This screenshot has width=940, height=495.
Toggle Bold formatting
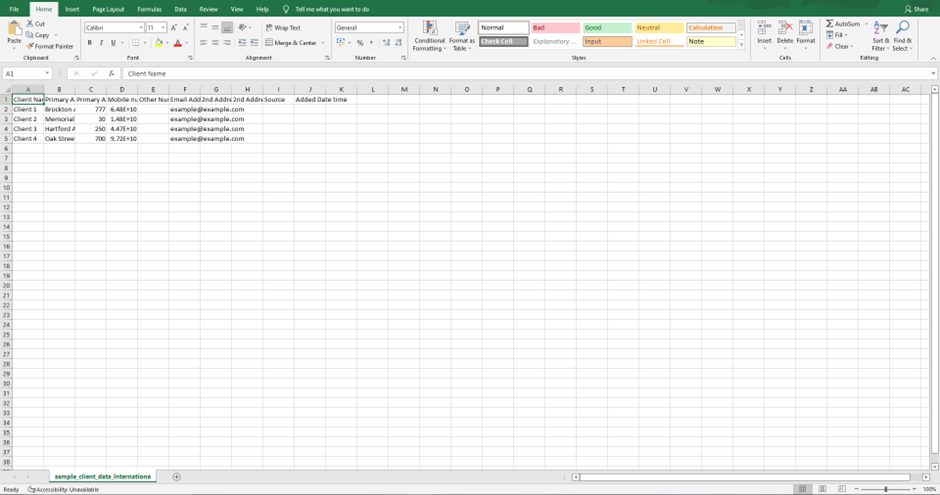click(89, 43)
